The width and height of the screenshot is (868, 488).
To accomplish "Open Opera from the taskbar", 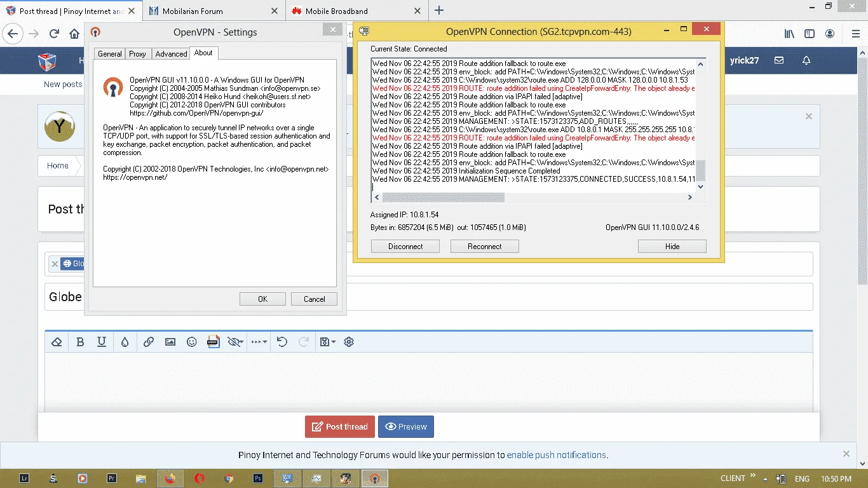I will (200, 478).
